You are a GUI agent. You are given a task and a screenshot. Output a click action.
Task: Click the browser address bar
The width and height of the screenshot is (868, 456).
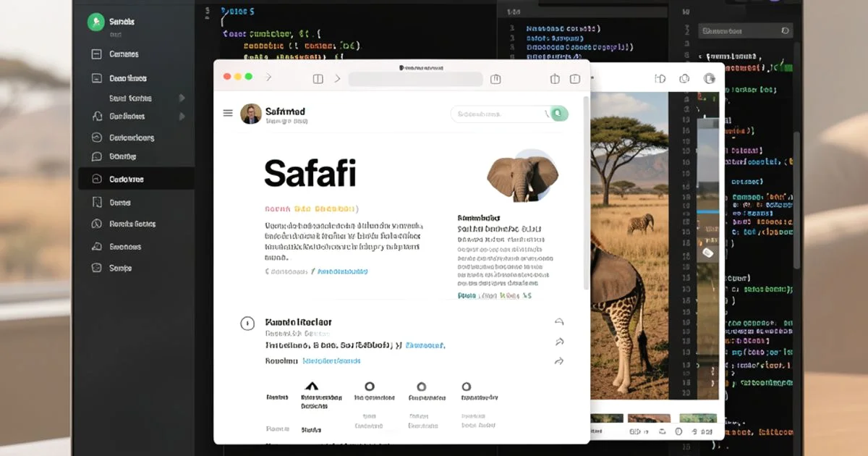[x=416, y=78]
